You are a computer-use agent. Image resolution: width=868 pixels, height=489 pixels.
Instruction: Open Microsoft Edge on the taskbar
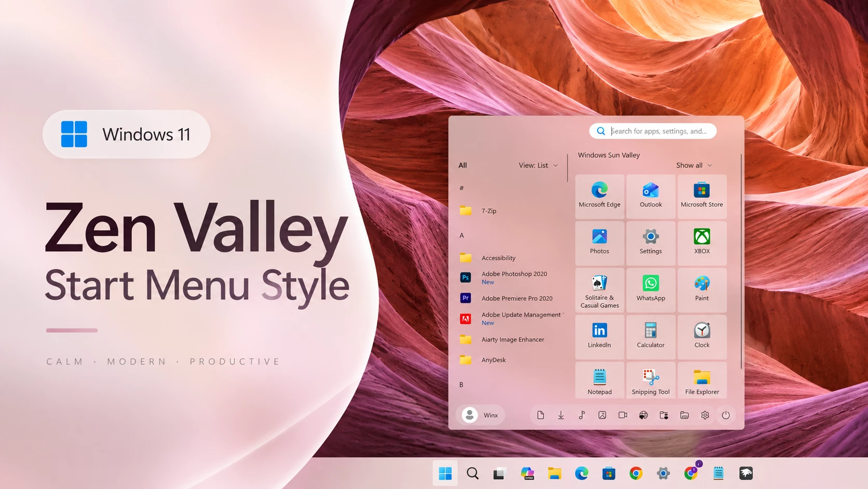(581, 473)
